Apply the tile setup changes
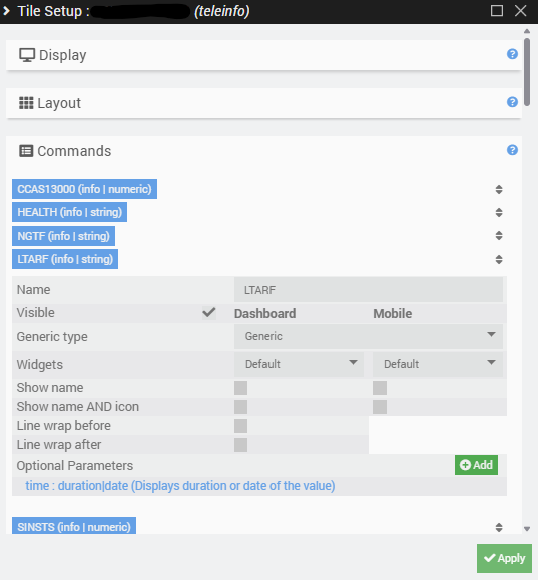538x580 pixels. click(x=504, y=558)
